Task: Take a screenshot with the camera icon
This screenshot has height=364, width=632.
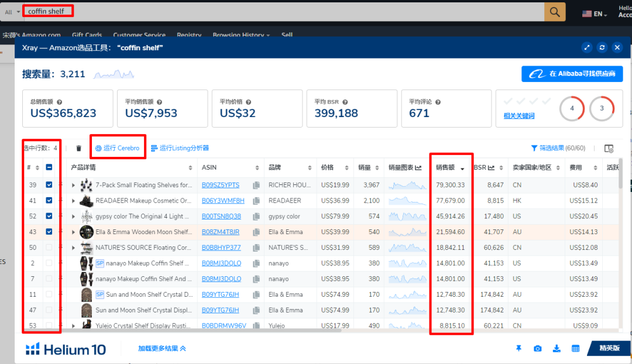Action: click(537, 349)
